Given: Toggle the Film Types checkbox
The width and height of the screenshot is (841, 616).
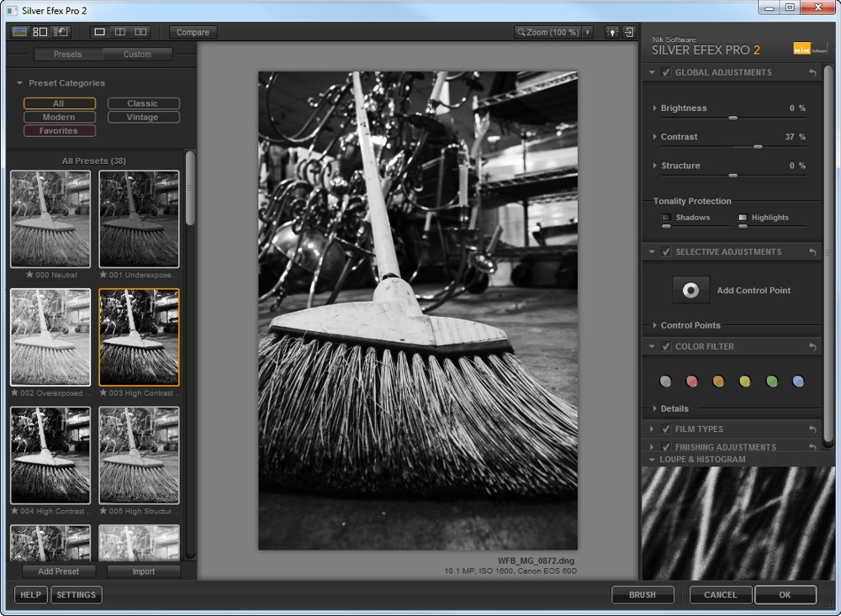Looking at the screenshot, I should (x=665, y=429).
